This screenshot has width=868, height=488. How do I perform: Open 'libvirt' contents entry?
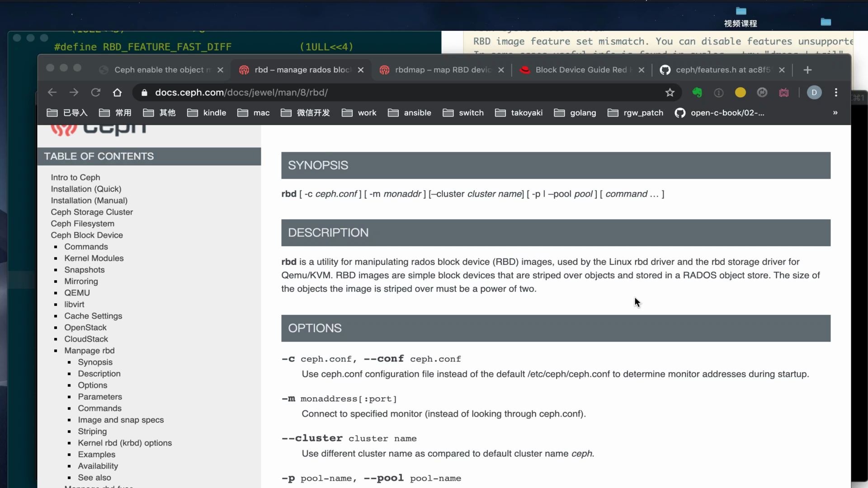tap(74, 305)
